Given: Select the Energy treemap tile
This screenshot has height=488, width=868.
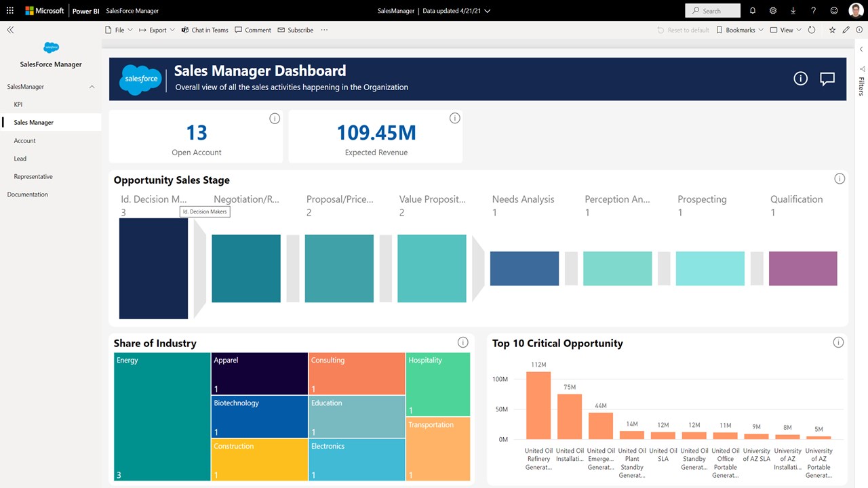Looking at the screenshot, I should tap(162, 417).
